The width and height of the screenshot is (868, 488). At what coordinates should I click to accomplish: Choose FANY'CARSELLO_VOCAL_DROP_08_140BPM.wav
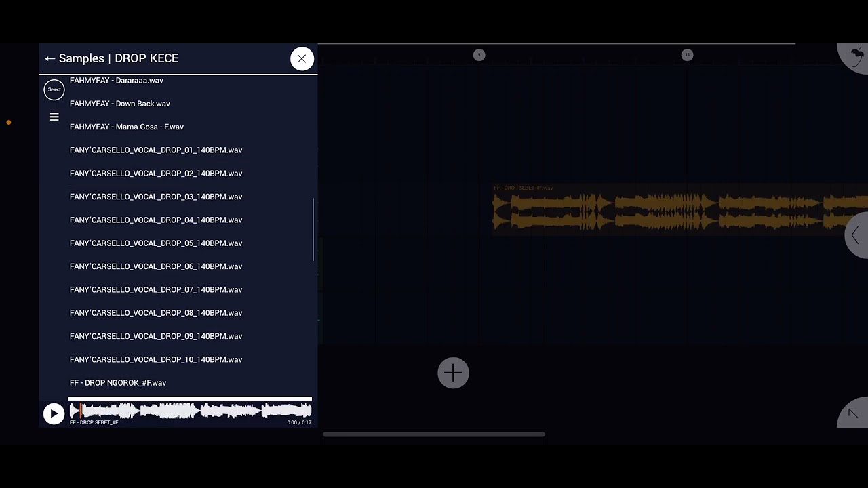tap(156, 313)
